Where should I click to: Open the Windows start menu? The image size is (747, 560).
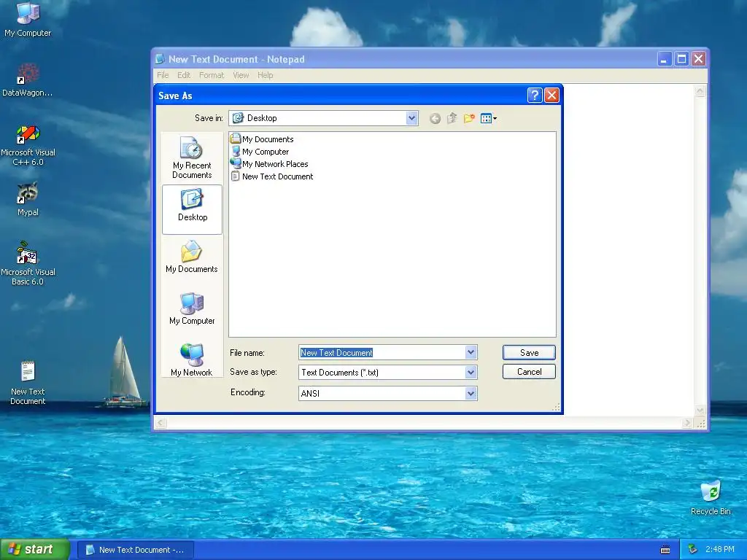[35, 550]
